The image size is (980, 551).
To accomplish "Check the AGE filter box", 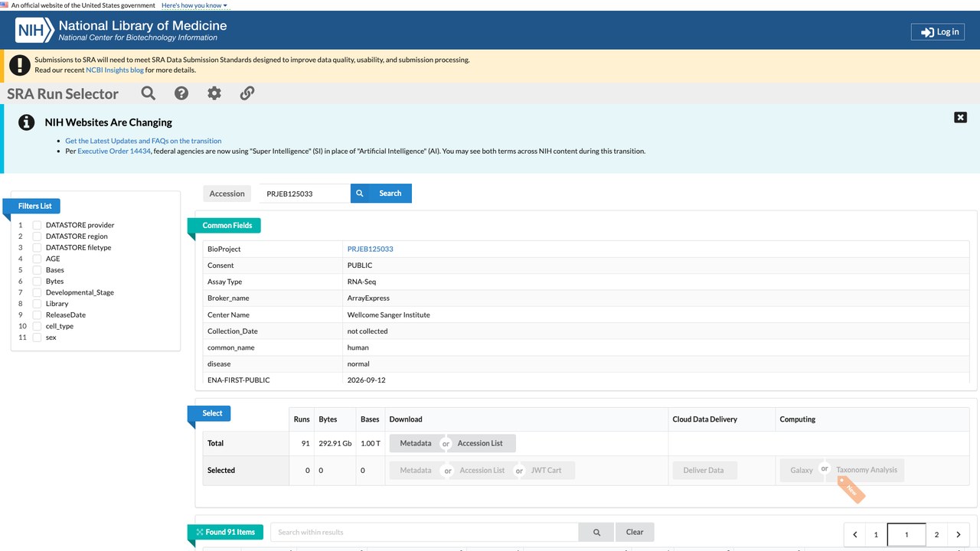I will tap(37, 259).
